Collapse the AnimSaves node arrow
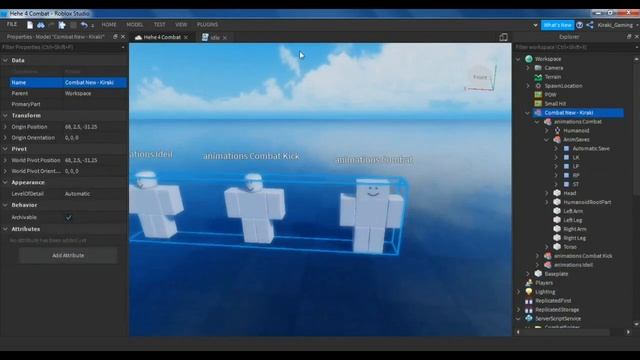Viewport: 640px width, 360px height. point(547,140)
